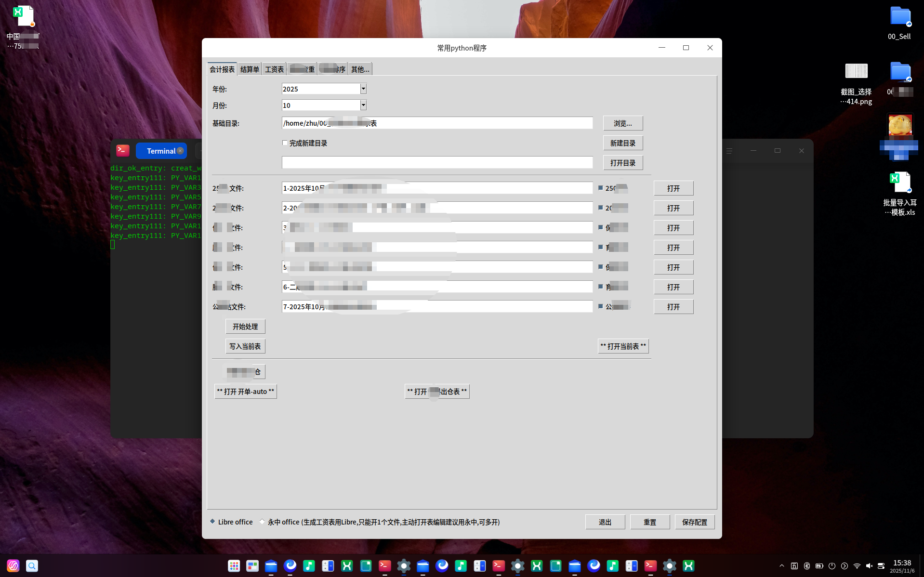
Task: Expand hidden tray icons with the up chevron
Action: pos(781,566)
